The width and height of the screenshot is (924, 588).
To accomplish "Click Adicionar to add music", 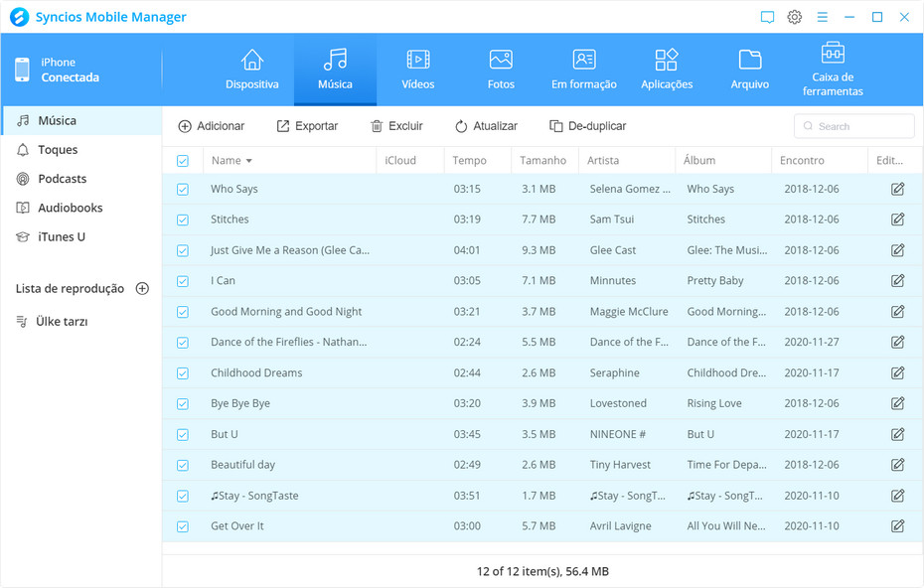I will (x=211, y=126).
